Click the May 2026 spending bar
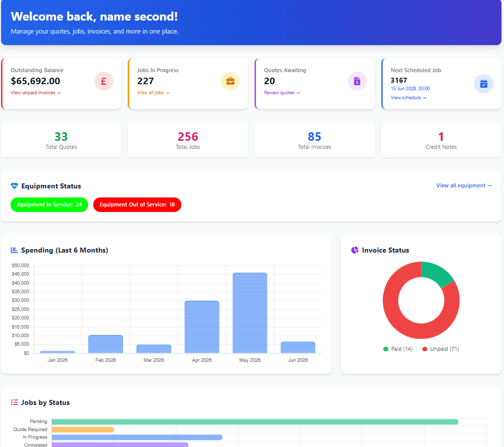The height and width of the screenshot is (447, 504). point(250,313)
